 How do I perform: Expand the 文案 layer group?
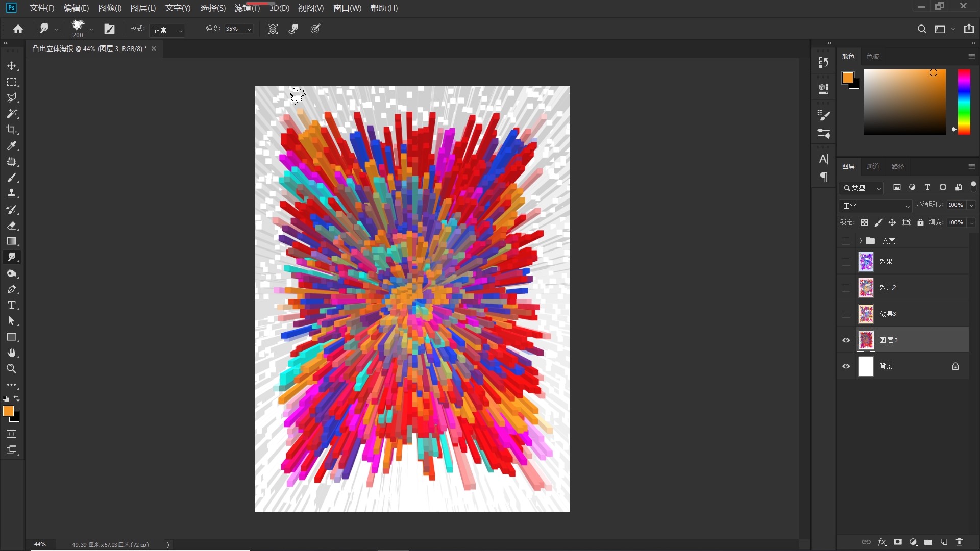click(860, 241)
